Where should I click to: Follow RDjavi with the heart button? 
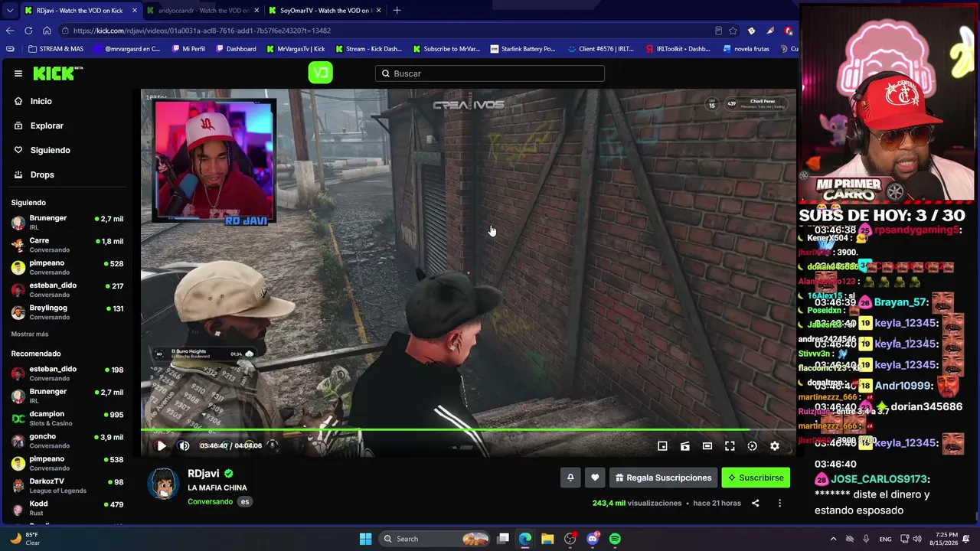point(595,478)
